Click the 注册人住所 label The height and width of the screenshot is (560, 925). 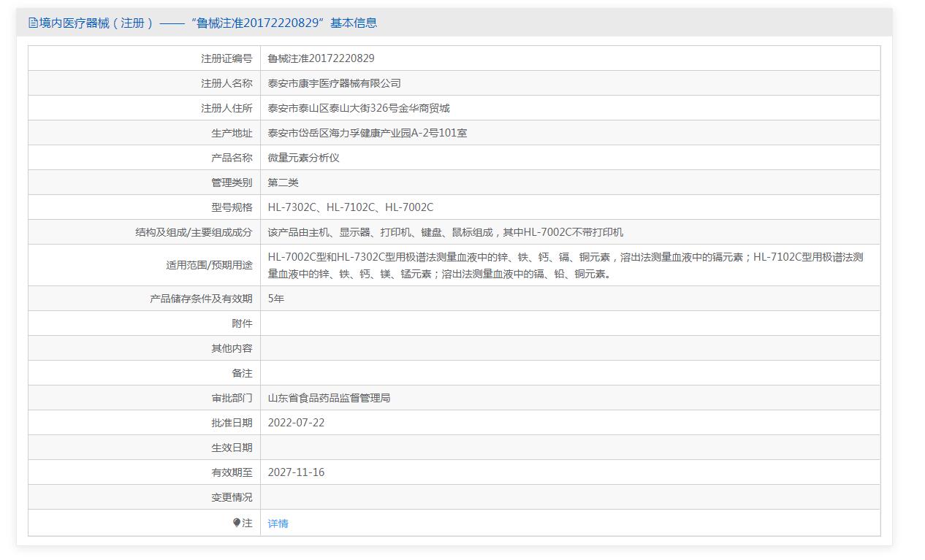coord(227,108)
